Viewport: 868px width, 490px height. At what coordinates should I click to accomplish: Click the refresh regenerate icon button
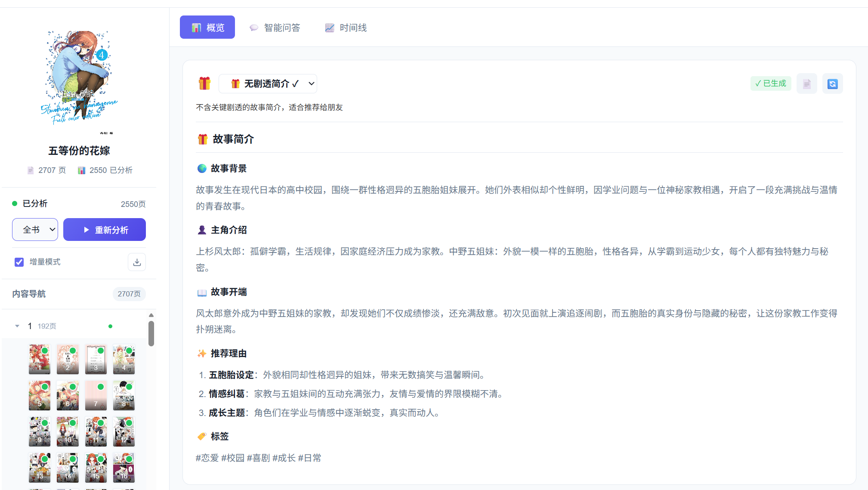point(832,83)
